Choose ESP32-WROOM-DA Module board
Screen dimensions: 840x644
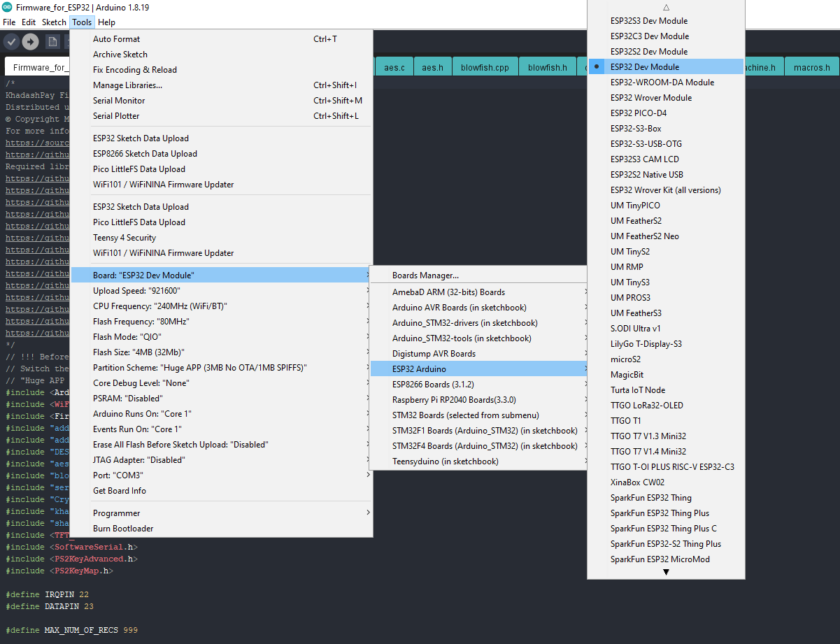point(666,83)
